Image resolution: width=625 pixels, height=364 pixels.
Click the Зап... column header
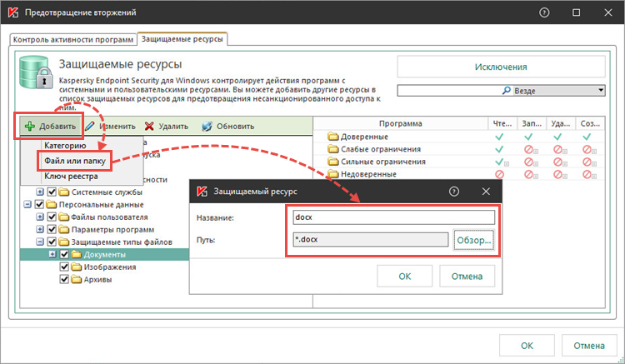532,123
